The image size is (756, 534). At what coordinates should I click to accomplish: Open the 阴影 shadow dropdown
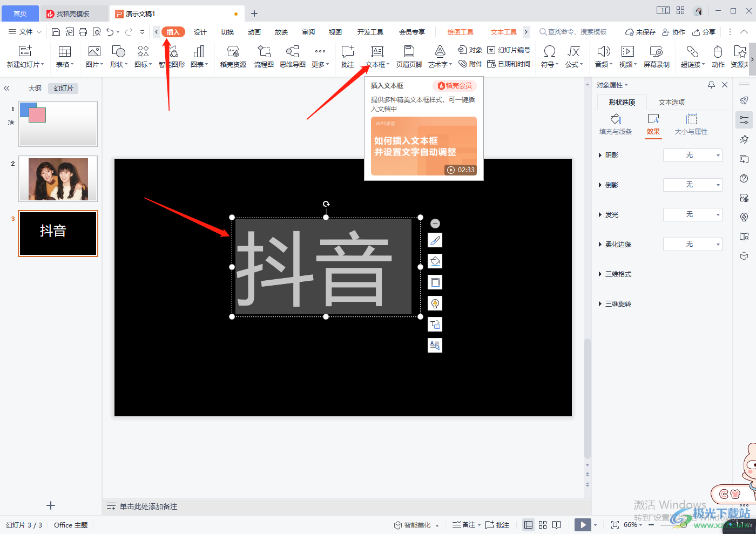[x=693, y=155]
